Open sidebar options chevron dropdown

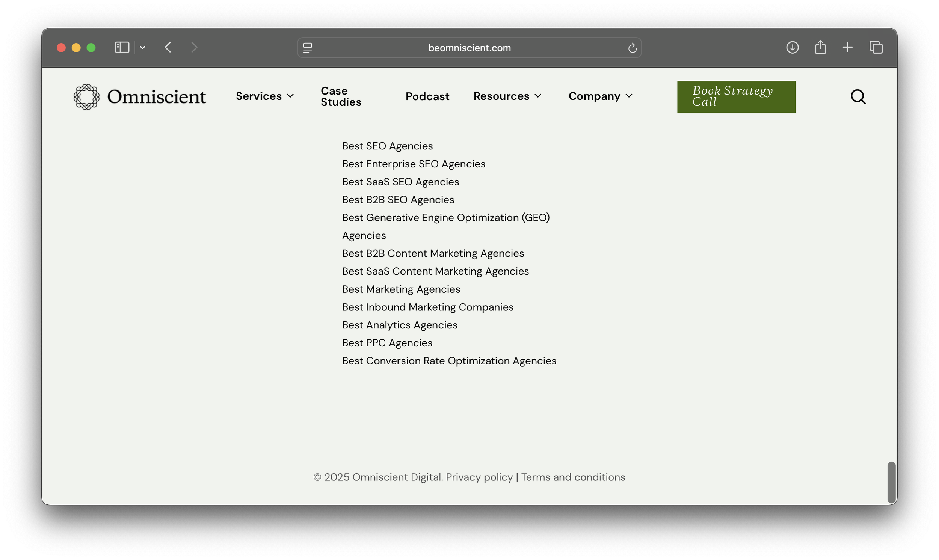[x=143, y=48]
